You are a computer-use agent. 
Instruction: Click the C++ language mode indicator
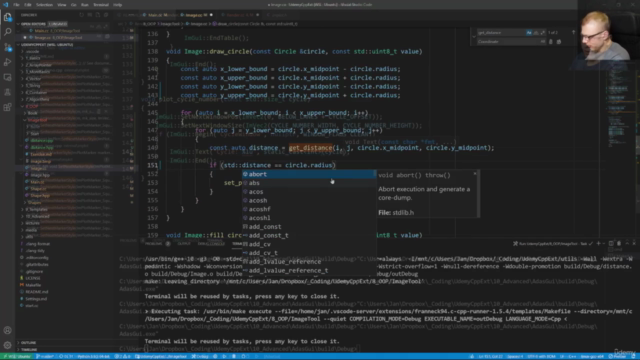pos(573,356)
